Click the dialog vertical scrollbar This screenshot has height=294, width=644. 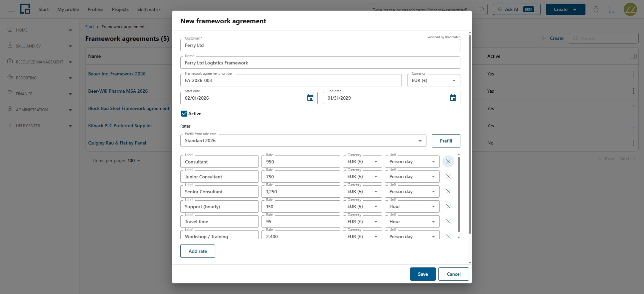click(470, 134)
